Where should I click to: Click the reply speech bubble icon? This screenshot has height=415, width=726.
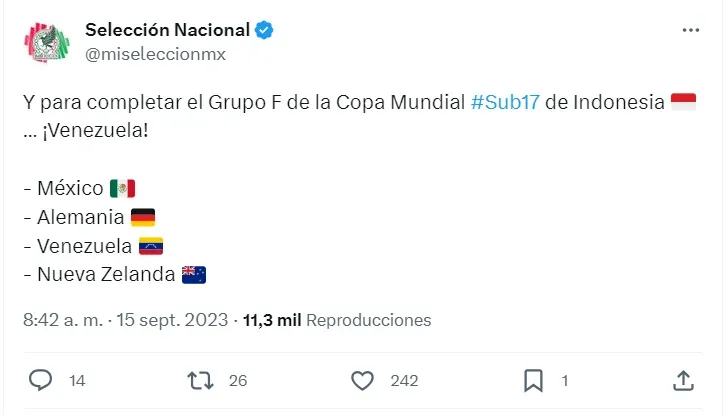pos(40,380)
